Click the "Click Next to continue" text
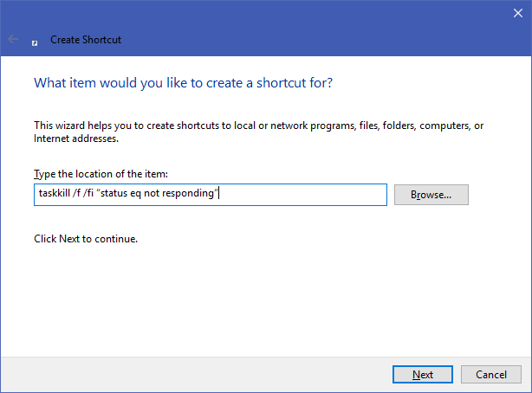 [86, 238]
